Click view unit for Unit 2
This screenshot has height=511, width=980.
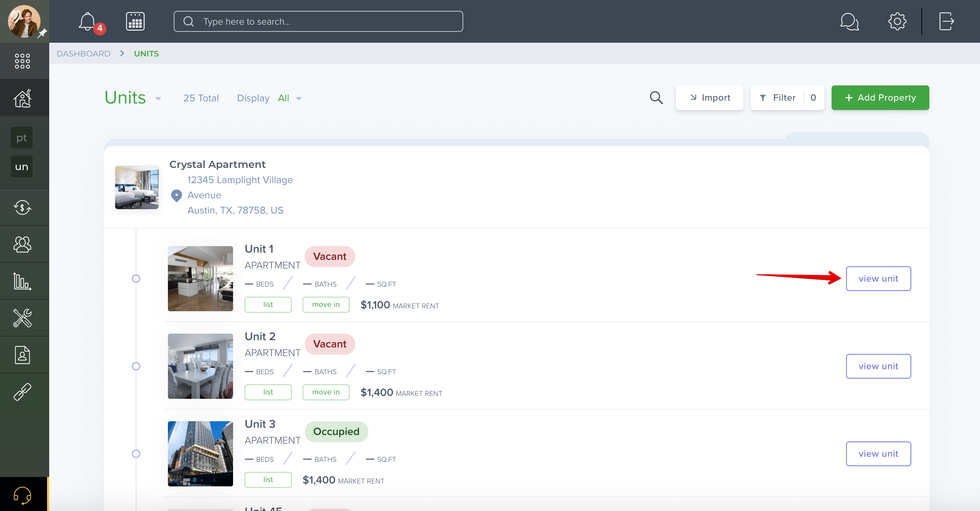(x=878, y=366)
